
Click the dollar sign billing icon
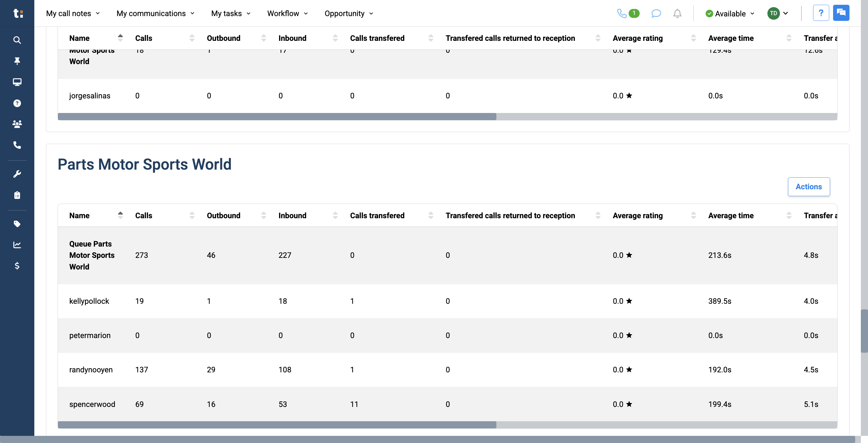click(x=17, y=266)
